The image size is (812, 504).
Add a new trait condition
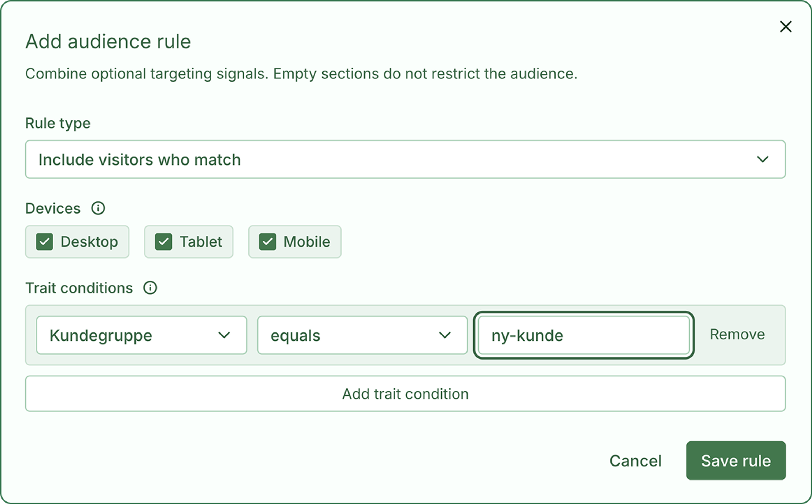[405, 394]
